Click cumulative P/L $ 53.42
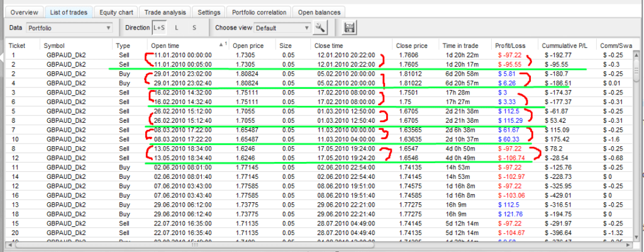 point(555,121)
